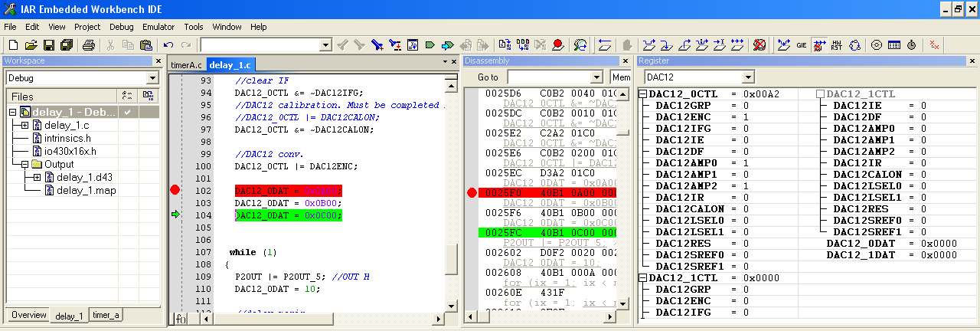Click the green Toggle Breakpoint icon
The width and height of the screenshot is (980, 331).
pyautogui.click(x=430, y=45)
